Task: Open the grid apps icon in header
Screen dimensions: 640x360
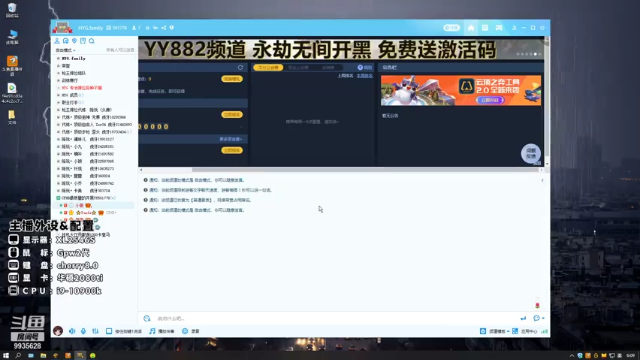Action: 484,28
